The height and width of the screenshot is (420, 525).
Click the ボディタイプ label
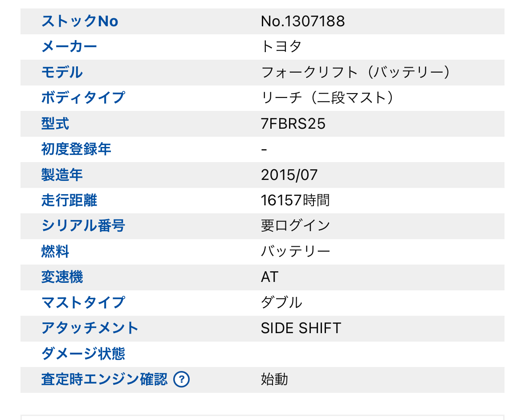83,98
